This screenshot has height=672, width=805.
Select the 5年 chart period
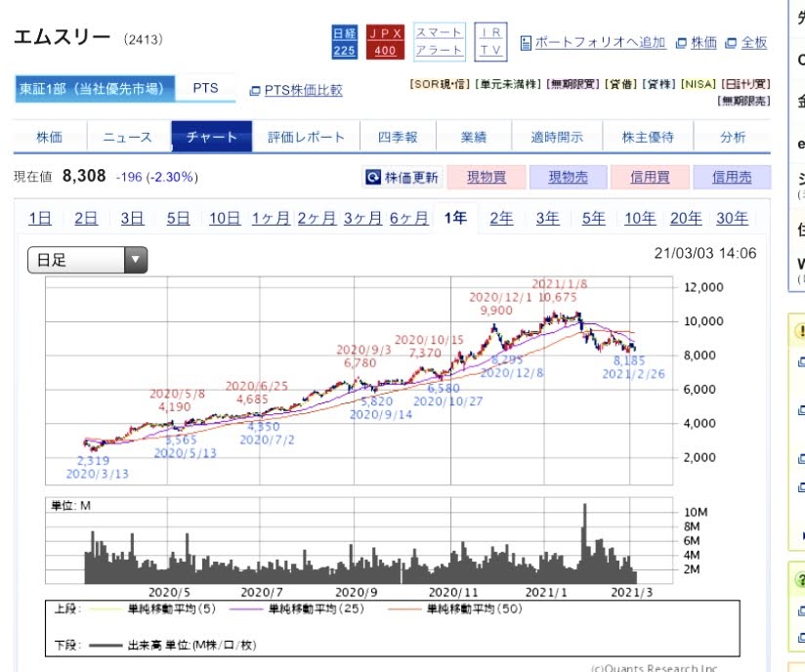tap(593, 218)
